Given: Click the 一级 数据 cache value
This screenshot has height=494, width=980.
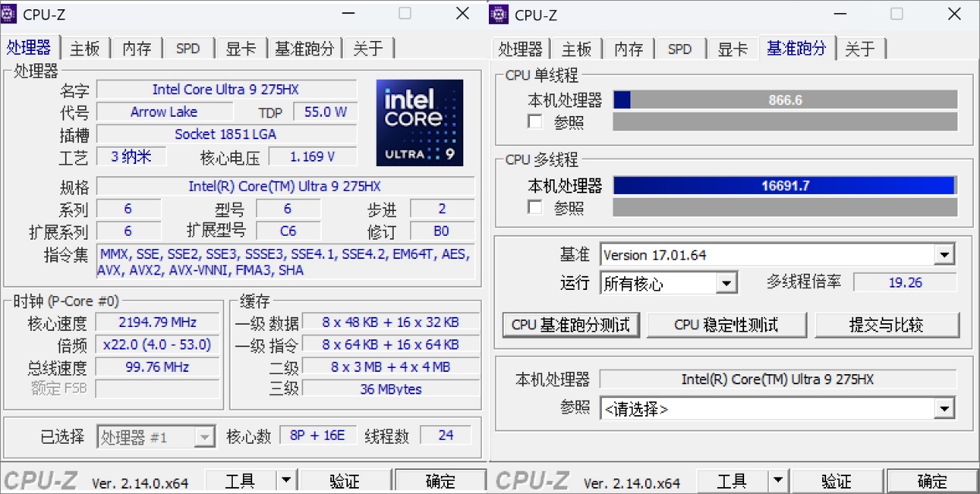Looking at the screenshot, I should (x=391, y=322).
